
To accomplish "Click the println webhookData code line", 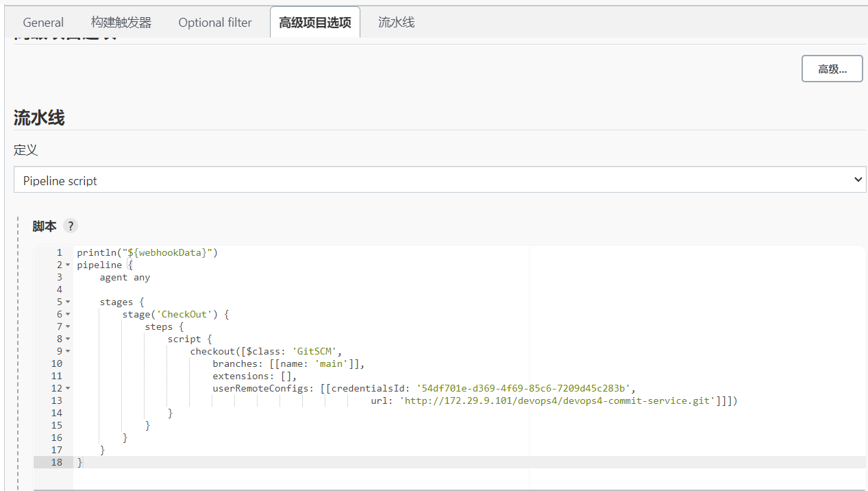I will (x=147, y=252).
